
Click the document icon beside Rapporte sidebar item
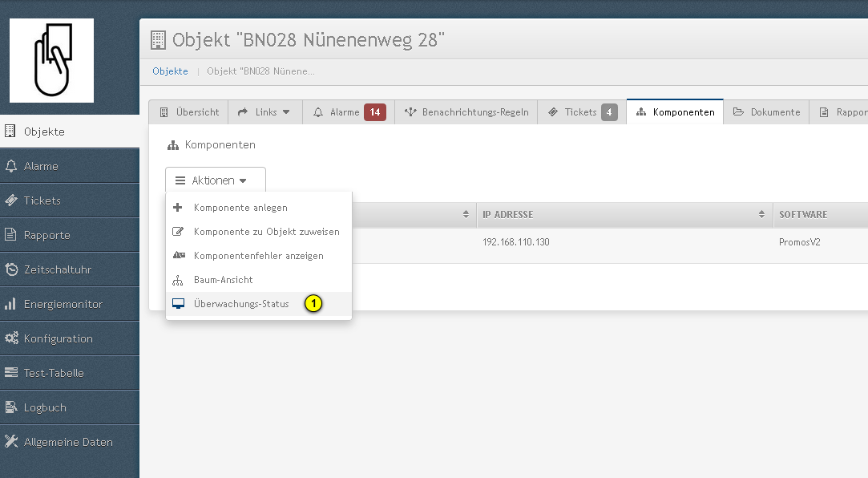[10, 235]
